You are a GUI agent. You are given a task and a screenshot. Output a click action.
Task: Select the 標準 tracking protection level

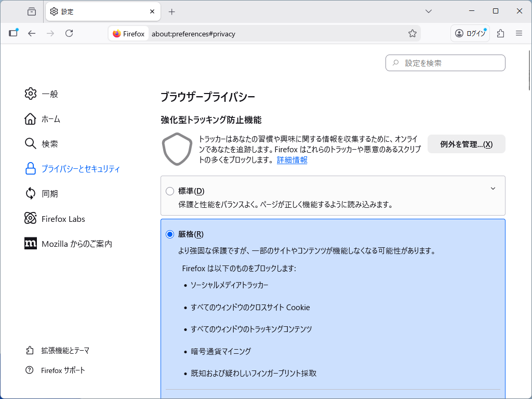coord(170,191)
